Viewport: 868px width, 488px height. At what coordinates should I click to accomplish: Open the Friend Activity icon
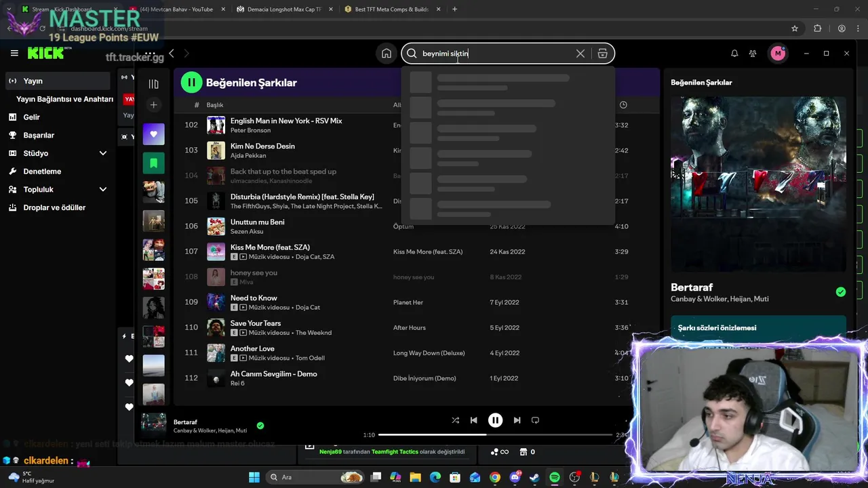[753, 54]
